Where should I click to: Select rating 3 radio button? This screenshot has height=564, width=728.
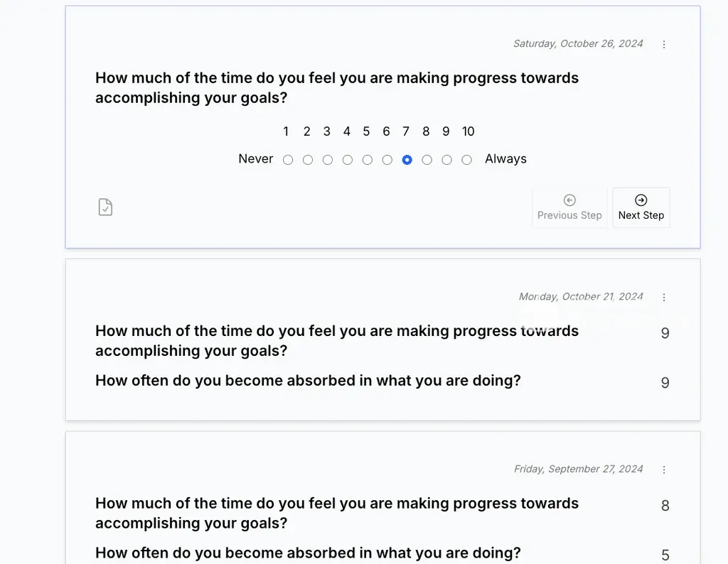(328, 160)
